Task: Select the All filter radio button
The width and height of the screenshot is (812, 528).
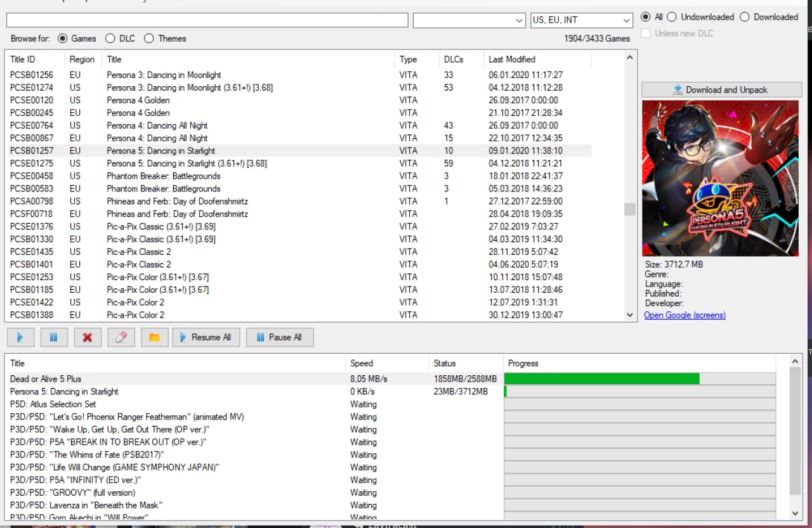Action: pos(652,17)
